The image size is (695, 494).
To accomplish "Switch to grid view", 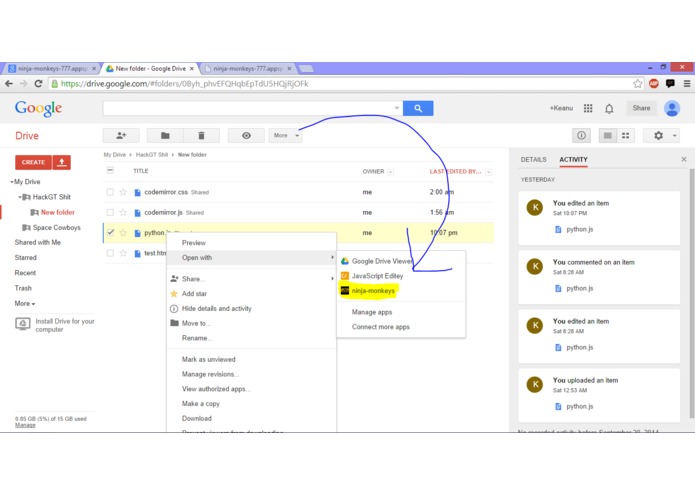I will click(x=625, y=136).
